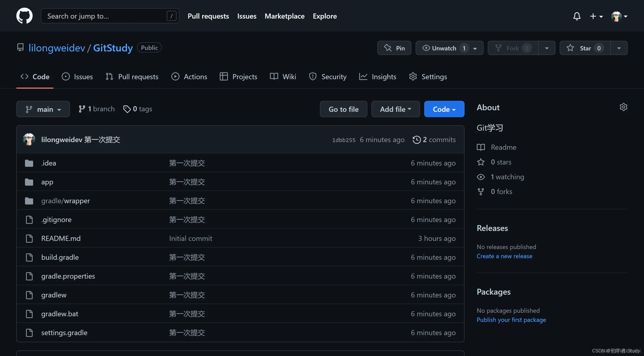Image resolution: width=644 pixels, height=356 pixels.
Task: Open the notifications bell
Action: (x=577, y=16)
